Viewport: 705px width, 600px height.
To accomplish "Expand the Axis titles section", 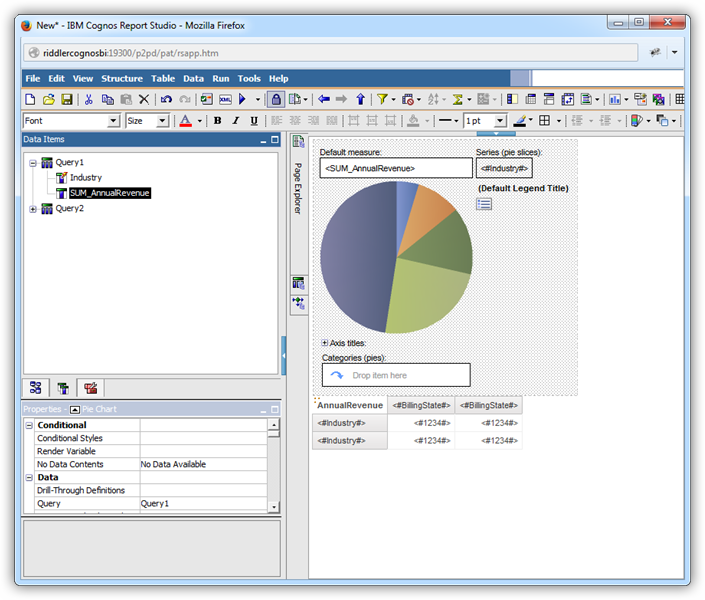I will point(325,343).
